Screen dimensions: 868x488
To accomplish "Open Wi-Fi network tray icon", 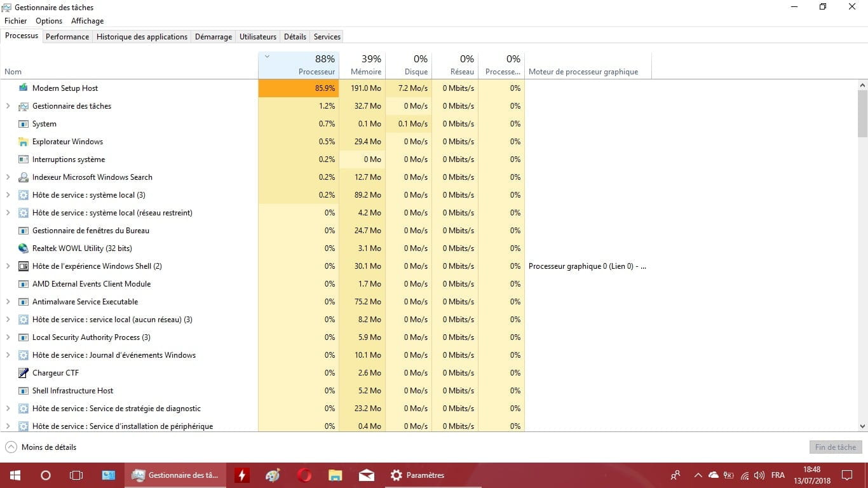I will pos(744,475).
